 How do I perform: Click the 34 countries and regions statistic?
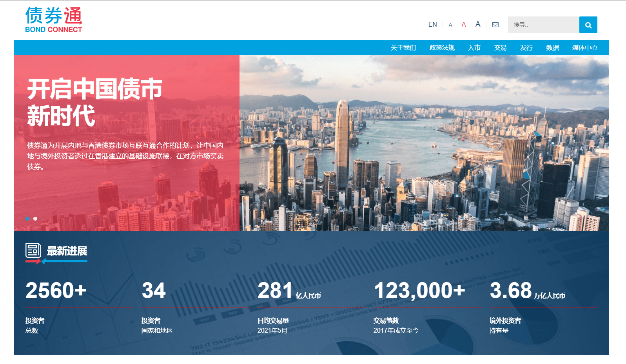(x=154, y=290)
